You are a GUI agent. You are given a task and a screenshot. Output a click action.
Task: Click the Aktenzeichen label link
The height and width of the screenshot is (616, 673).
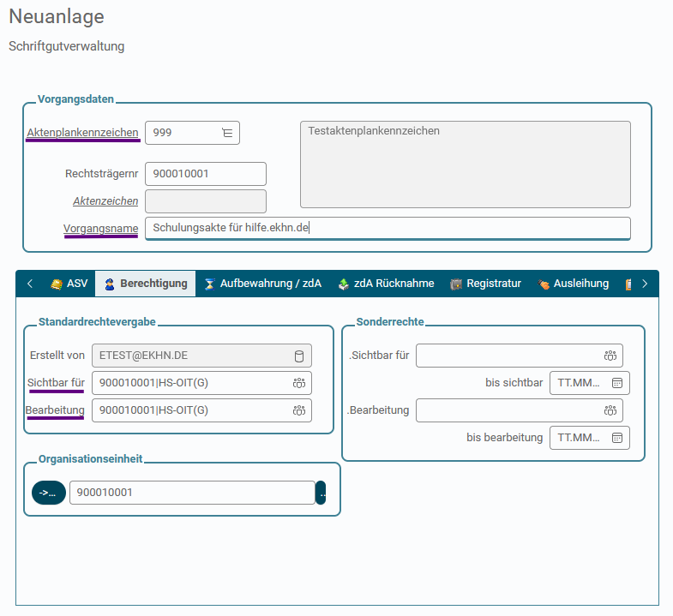click(x=105, y=201)
